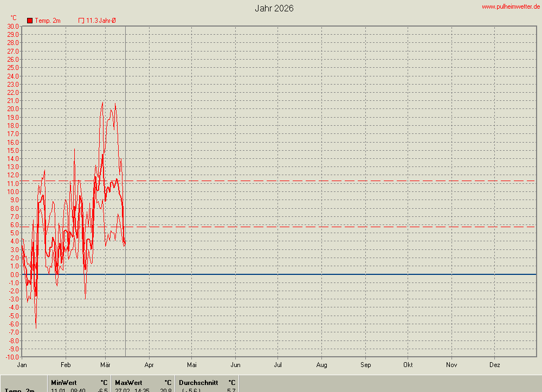Click the -10.0 value on temperature axis
This screenshot has width=542, height=392.
11,357
